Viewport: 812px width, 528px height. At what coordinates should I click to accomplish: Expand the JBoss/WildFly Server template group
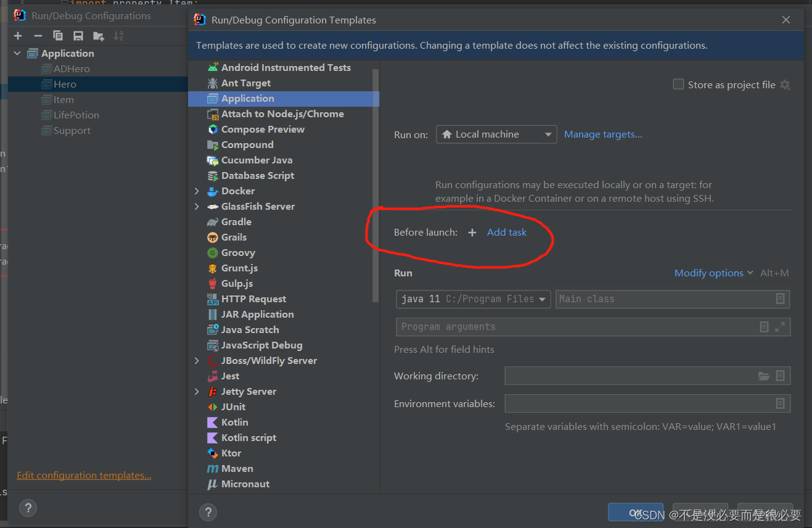click(197, 361)
